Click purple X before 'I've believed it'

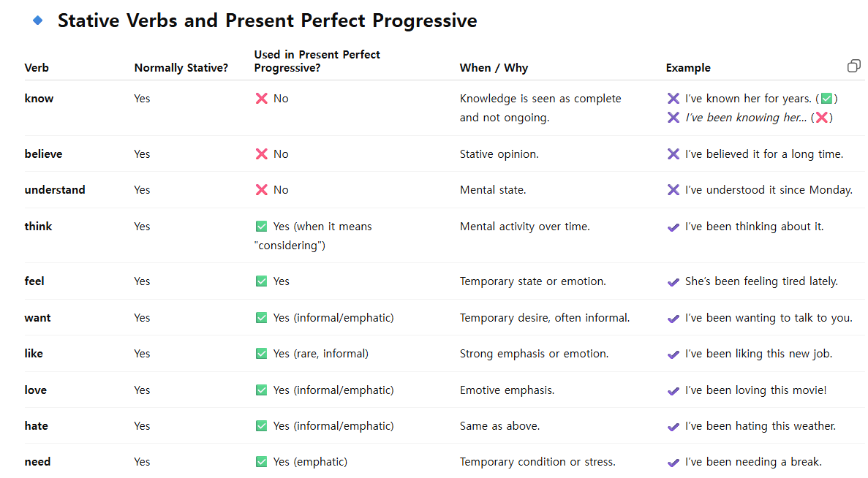tap(673, 154)
